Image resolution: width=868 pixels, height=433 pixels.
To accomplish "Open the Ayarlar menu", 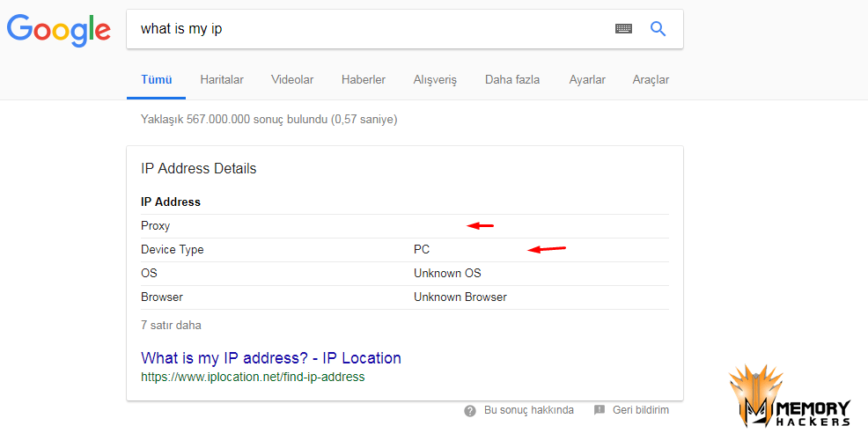I will click(587, 80).
